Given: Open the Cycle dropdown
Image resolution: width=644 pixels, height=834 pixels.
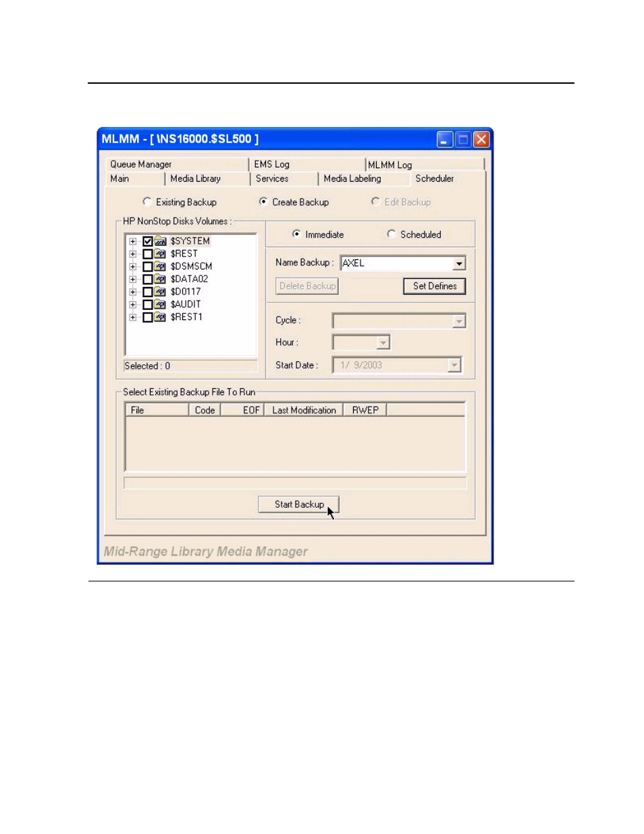Looking at the screenshot, I should tap(459, 321).
